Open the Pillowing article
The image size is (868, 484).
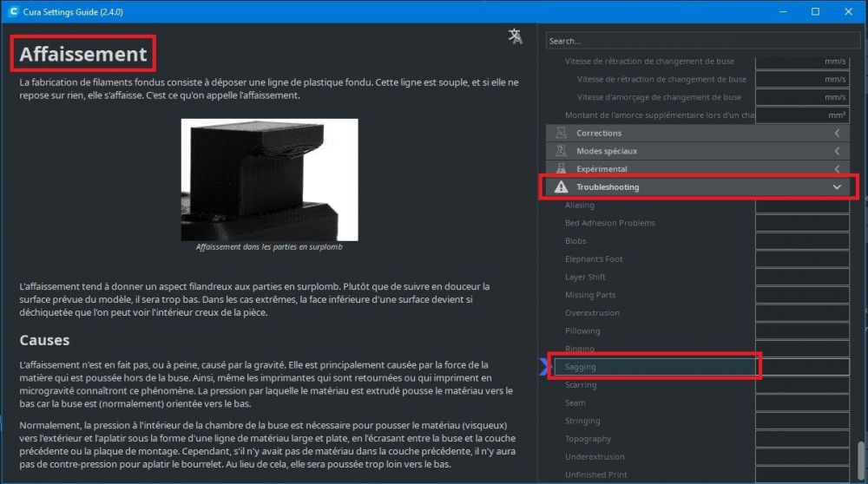(582, 330)
